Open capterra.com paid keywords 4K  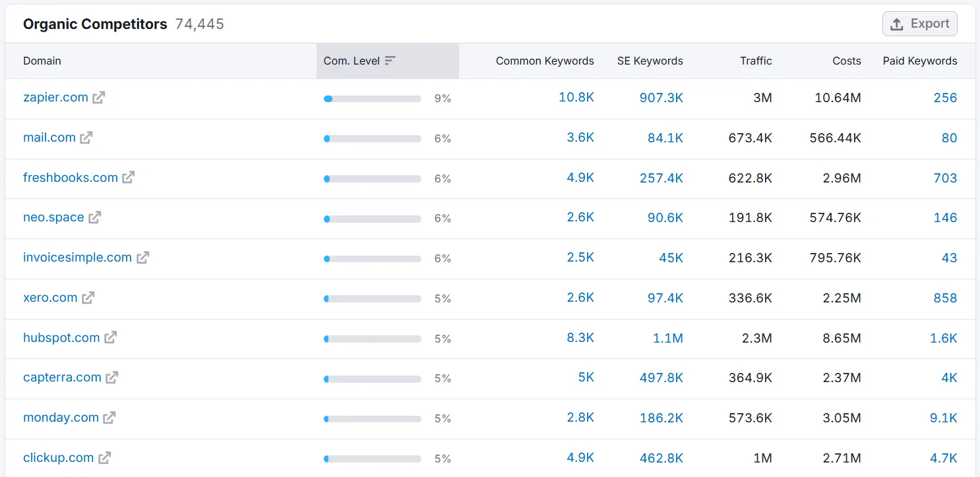tap(949, 378)
